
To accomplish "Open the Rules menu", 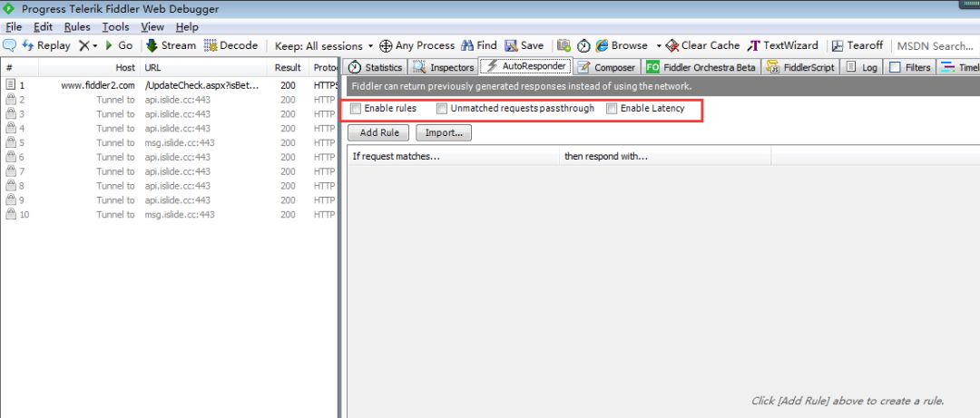I will click(x=77, y=27).
